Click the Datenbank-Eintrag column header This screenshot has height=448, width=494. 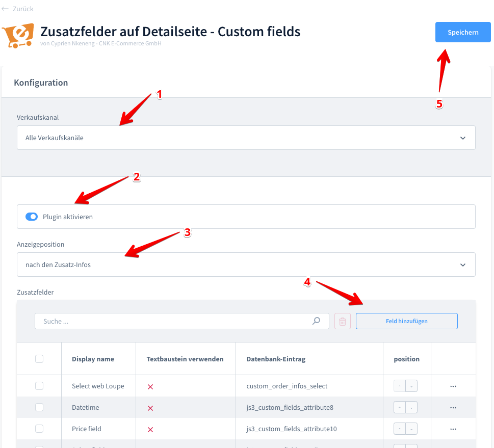point(276,359)
